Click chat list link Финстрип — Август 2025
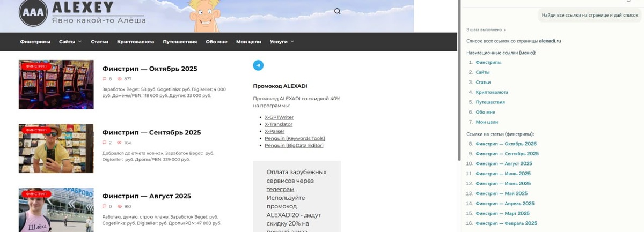Viewport: 644px width, 232px height. [504, 163]
